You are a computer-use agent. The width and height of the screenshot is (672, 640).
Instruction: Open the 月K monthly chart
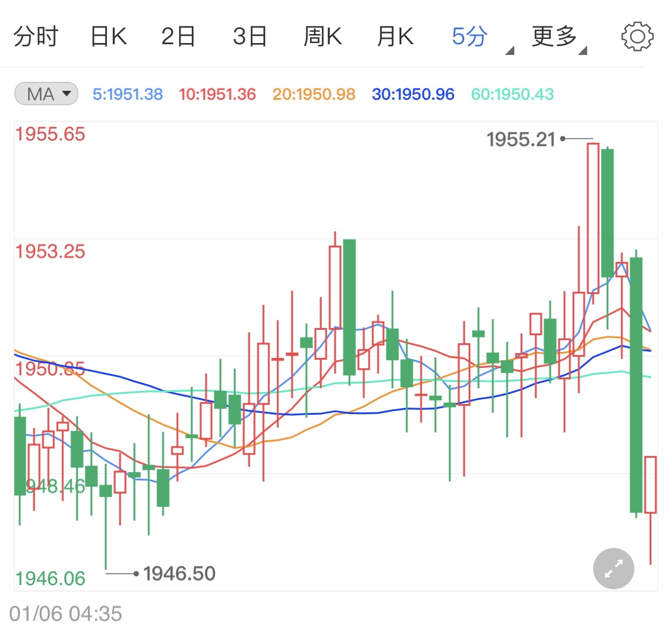(x=394, y=36)
